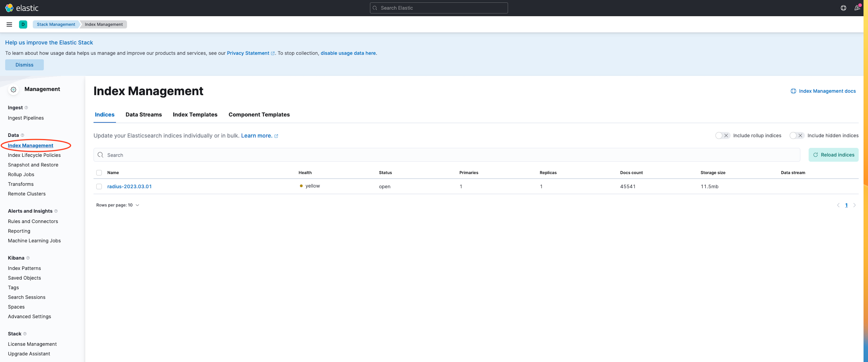868x362 pixels.
Task: Open Index Management docs link
Action: [x=827, y=91]
